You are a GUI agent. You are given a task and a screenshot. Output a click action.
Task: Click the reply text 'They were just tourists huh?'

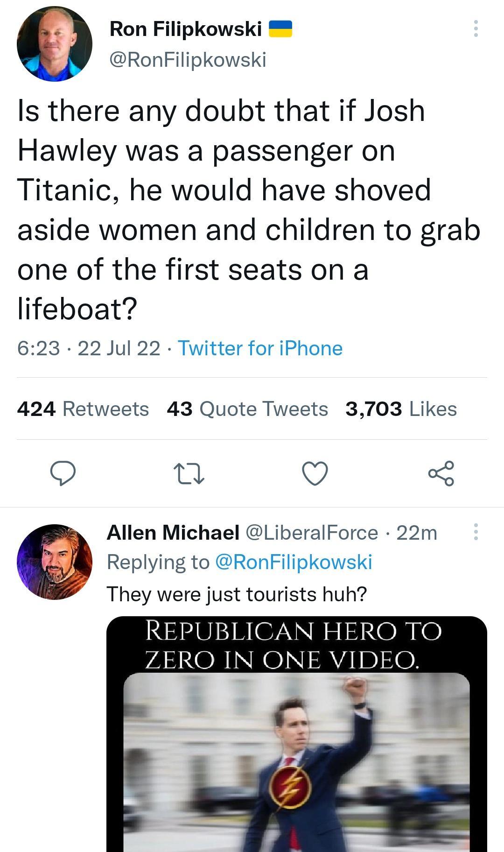point(238,593)
